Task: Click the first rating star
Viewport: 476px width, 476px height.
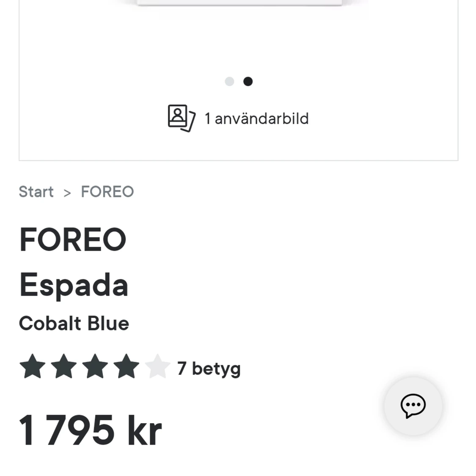Action: tap(33, 366)
